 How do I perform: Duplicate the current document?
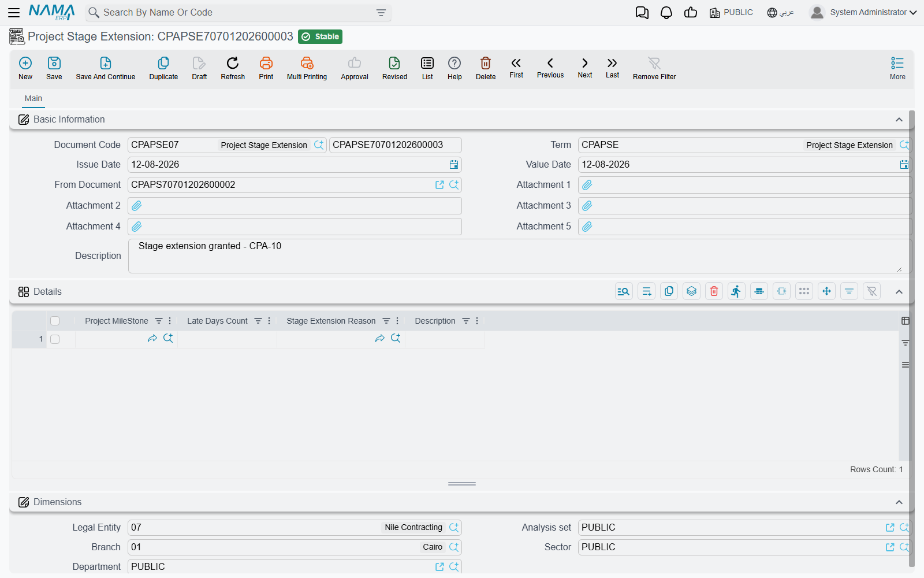click(163, 68)
